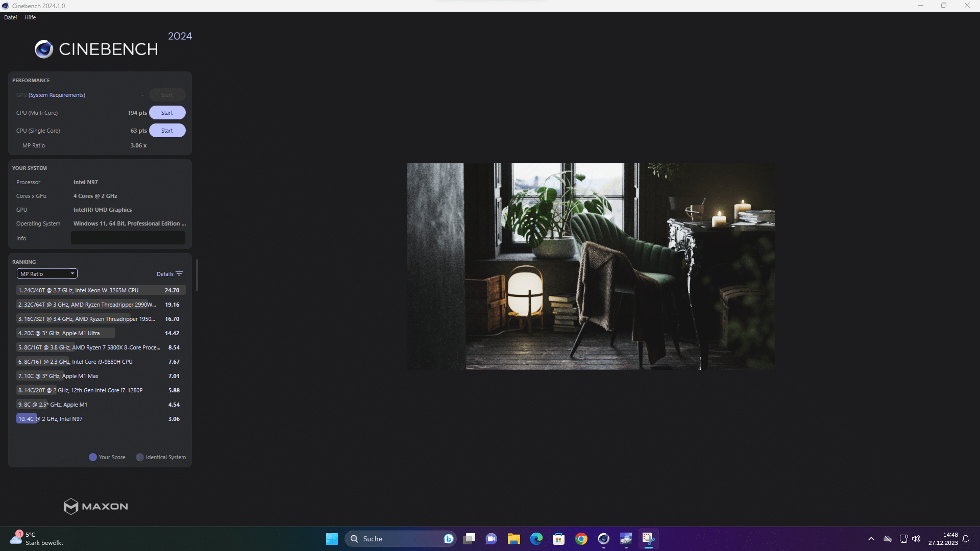Screen dimensions: 980x551
Task: Click the Info text field
Action: pos(128,238)
